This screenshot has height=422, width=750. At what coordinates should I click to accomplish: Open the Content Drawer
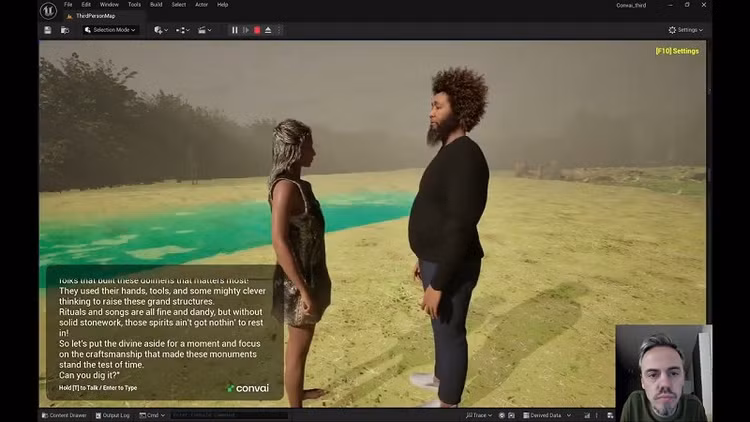click(x=64, y=415)
